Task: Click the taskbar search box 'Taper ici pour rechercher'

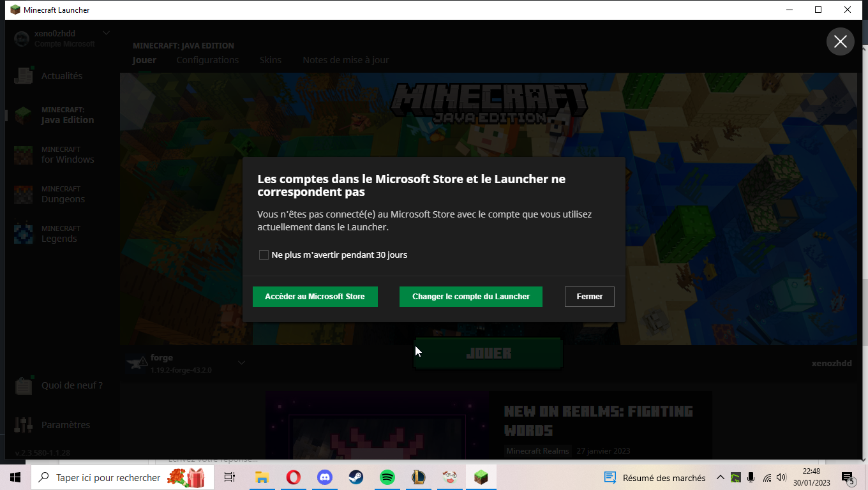Action: coord(121,477)
